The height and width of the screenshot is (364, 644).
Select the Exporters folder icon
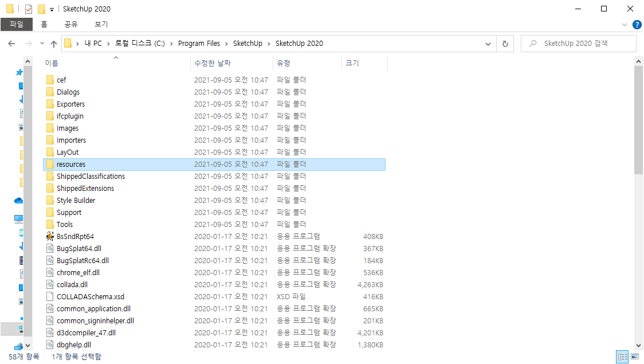pyautogui.click(x=50, y=104)
